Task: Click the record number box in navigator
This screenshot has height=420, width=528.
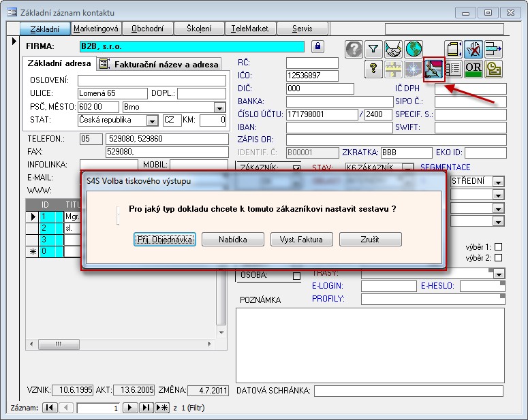Action: coord(98,408)
